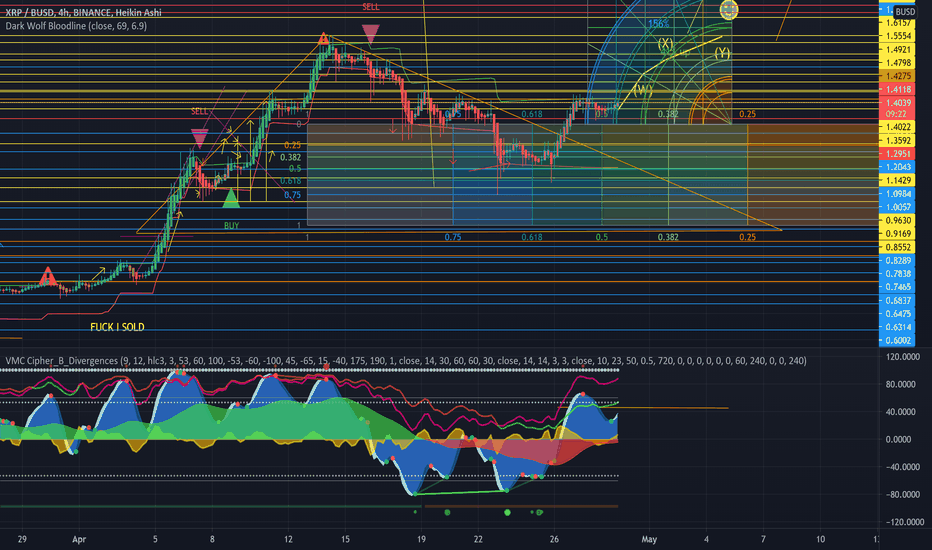Click the blue 1.0984 price label
932x550 pixels.
[898, 194]
